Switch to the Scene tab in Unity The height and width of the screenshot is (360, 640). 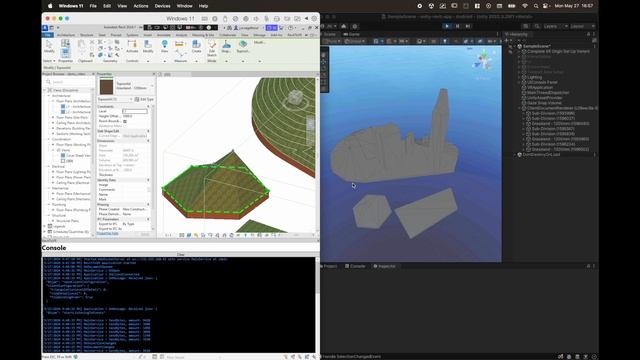click(x=329, y=34)
